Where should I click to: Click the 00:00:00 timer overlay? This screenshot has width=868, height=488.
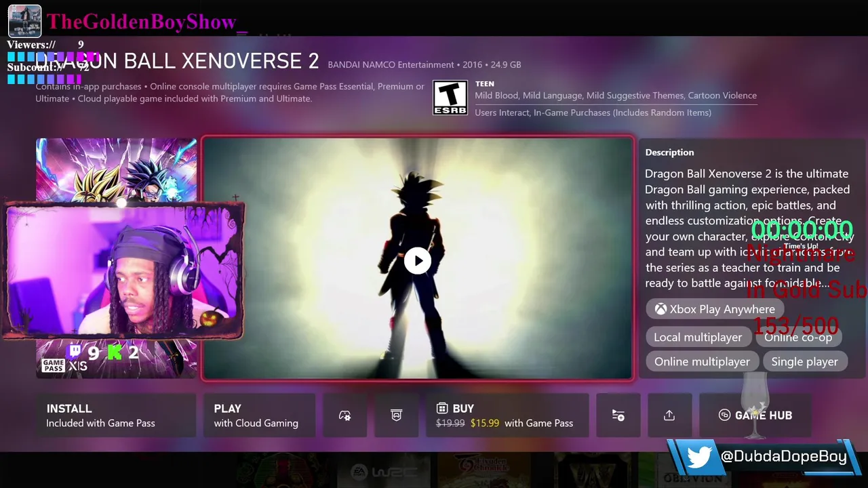click(802, 229)
